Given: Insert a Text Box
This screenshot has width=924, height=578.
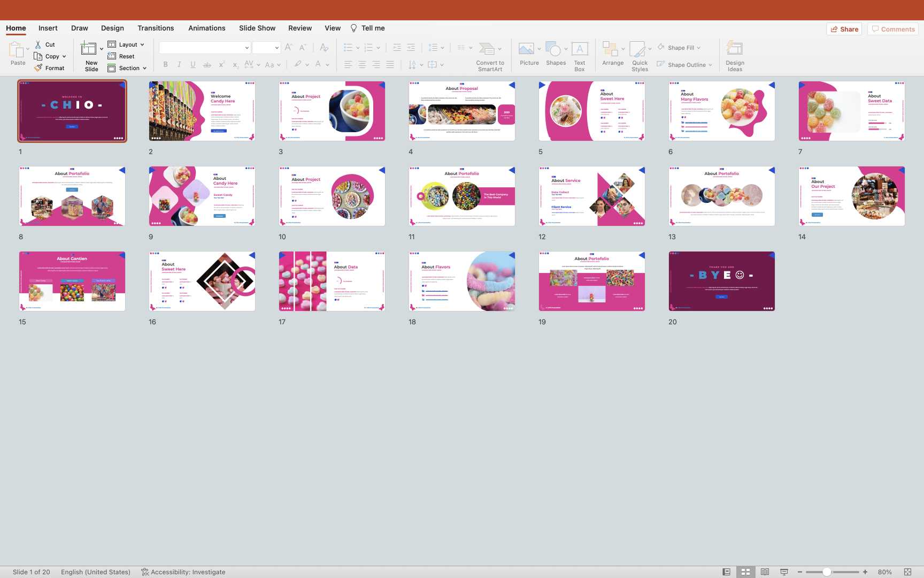Looking at the screenshot, I should pos(580,49).
